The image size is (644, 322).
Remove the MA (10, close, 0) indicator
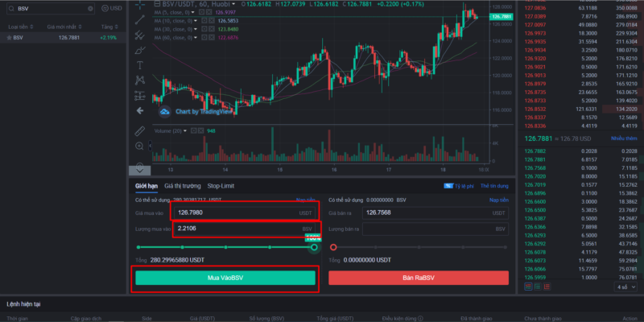(x=211, y=21)
